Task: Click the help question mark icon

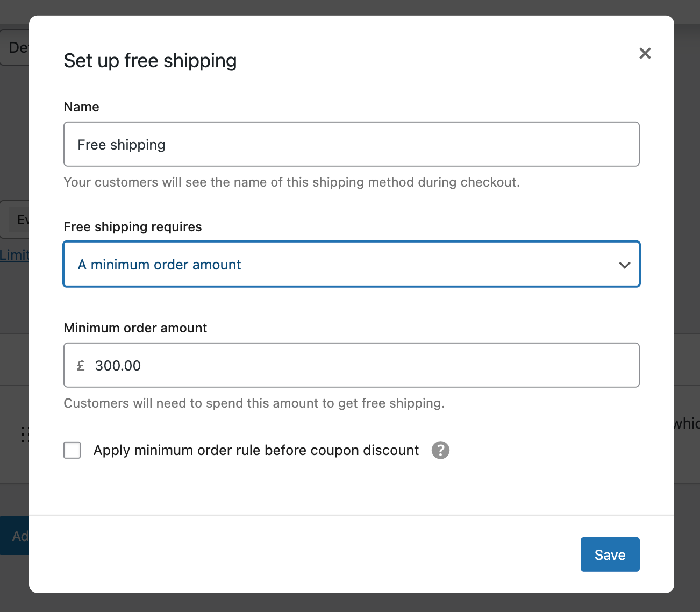Action: click(x=440, y=450)
